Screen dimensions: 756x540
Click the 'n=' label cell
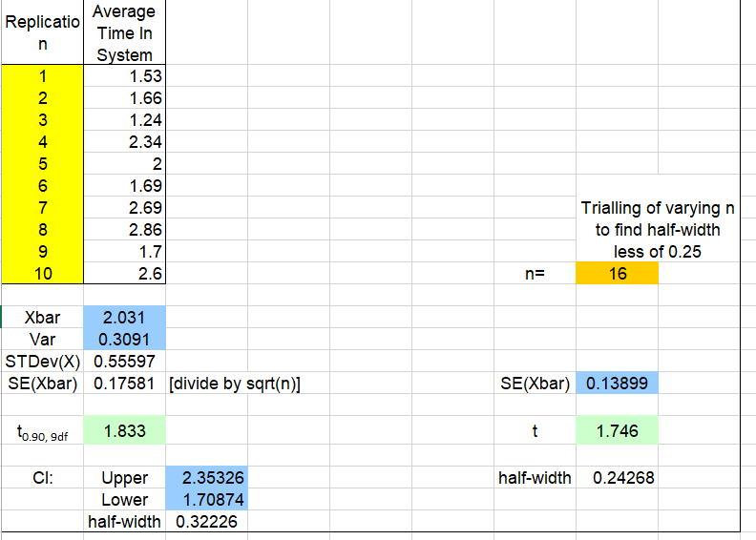tap(535, 273)
